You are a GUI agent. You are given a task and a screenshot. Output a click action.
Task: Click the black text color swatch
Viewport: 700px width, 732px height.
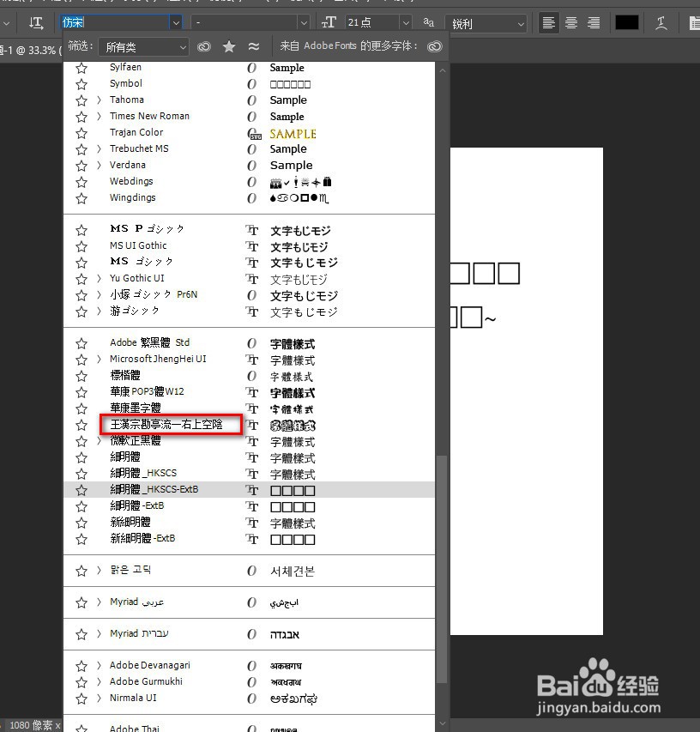coord(627,22)
